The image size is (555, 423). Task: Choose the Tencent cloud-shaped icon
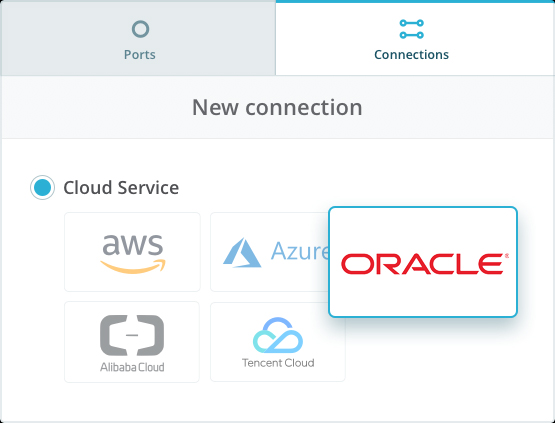point(278,335)
